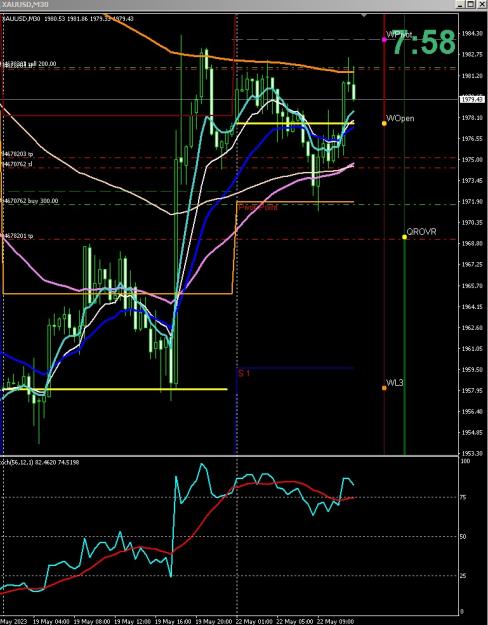Image resolution: width=488 pixels, height=625 pixels.
Task: Click the sell 200.00 order label
Action: 30,64
